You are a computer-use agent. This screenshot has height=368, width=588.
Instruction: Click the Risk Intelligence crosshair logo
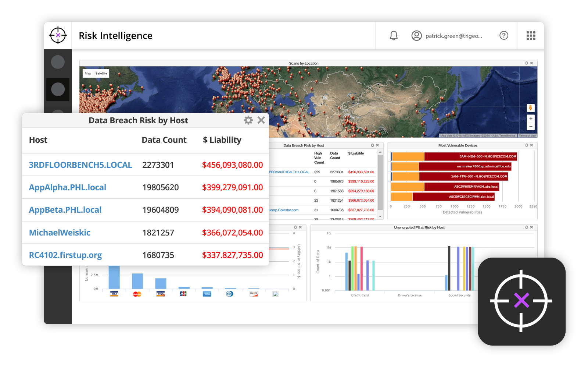[x=58, y=35]
